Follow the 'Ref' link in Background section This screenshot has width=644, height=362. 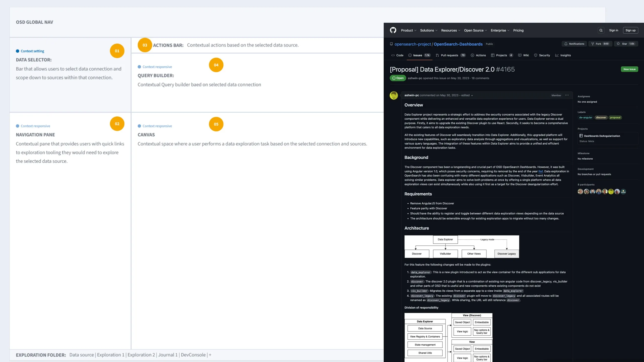point(541,171)
